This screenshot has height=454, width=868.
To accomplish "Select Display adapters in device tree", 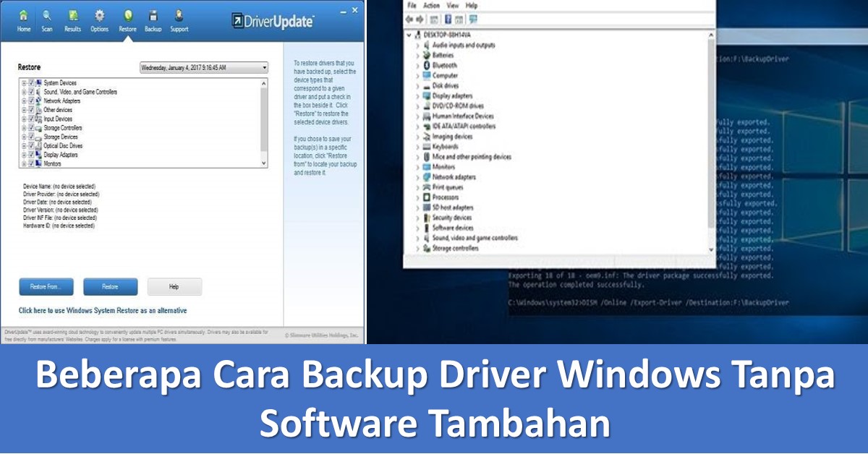I will click(452, 95).
